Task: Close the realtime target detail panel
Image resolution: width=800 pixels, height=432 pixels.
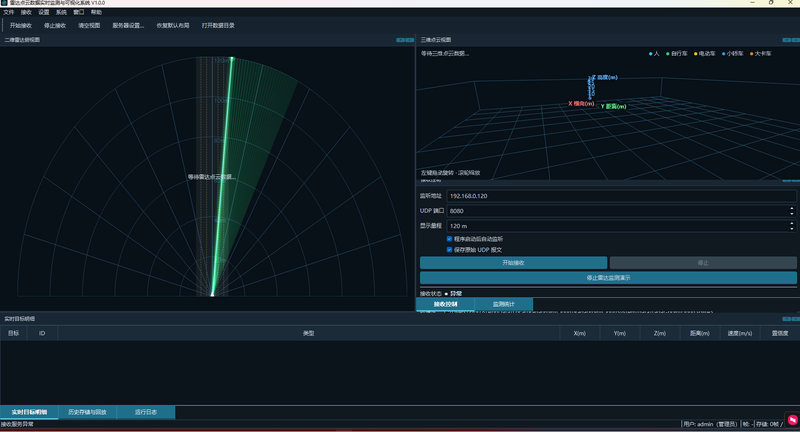Action: click(795, 319)
